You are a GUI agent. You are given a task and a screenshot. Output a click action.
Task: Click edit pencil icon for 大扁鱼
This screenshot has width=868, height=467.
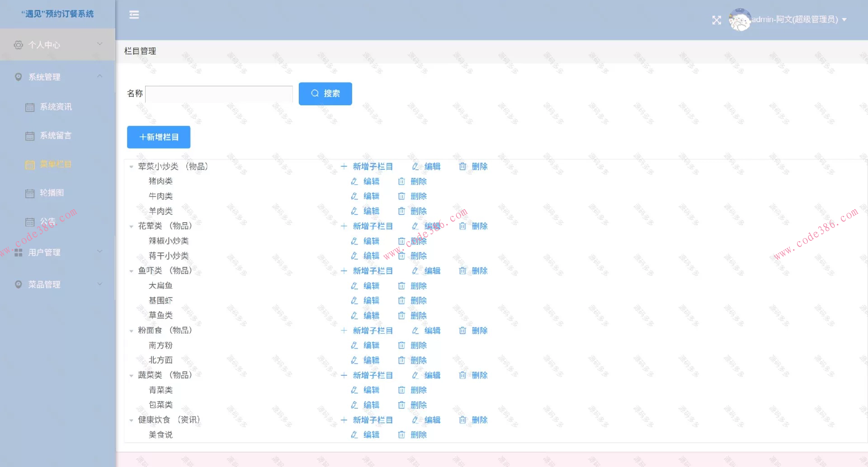(x=354, y=286)
